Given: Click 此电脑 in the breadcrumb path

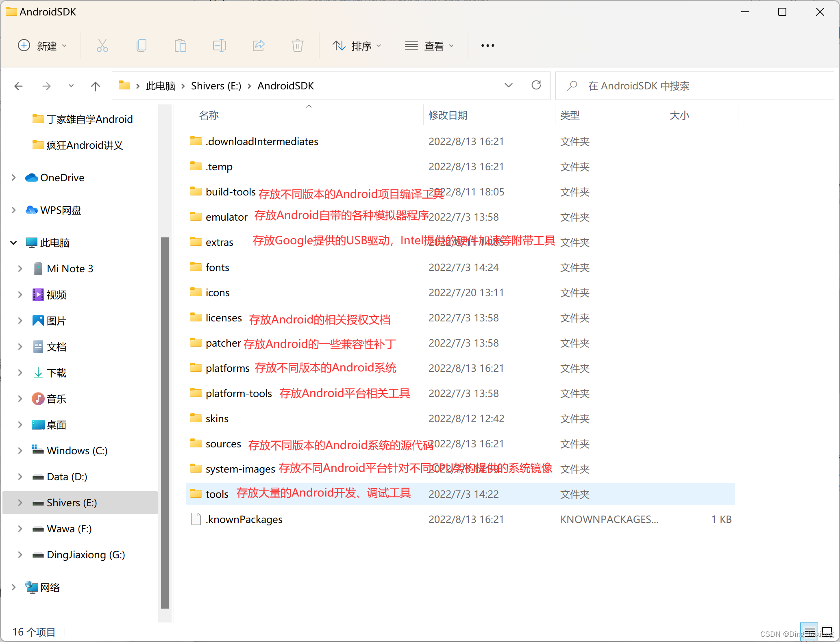Looking at the screenshot, I should point(161,86).
